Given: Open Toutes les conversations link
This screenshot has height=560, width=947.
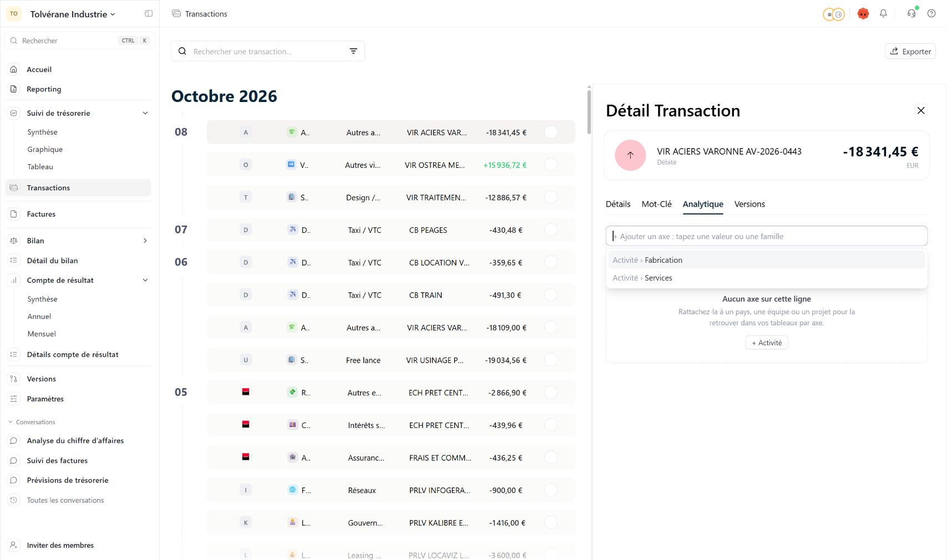Looking at the screenshot, I should click(78, 501).
